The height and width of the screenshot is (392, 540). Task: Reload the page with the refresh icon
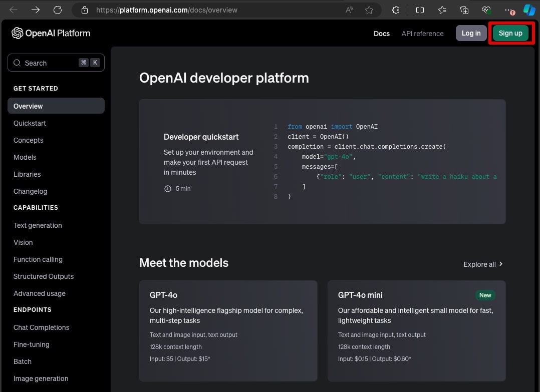coord(58,10)
